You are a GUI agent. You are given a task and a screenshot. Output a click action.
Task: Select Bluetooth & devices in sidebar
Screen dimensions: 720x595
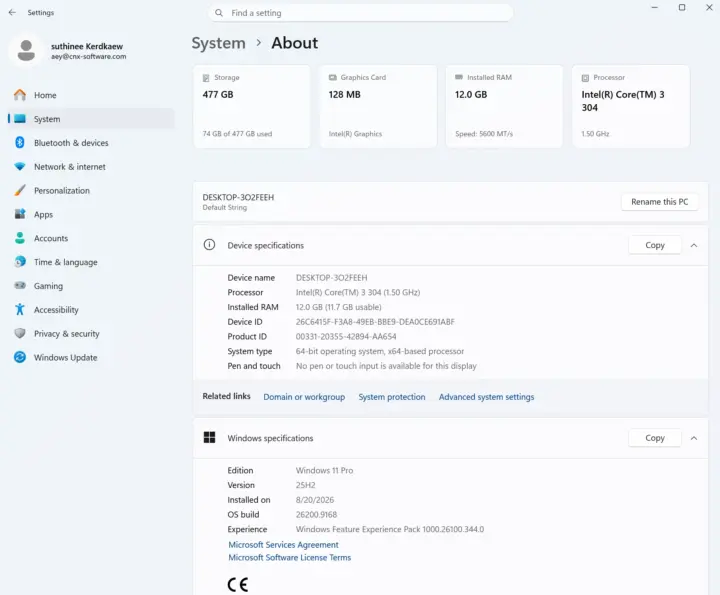[x=91, y=143]
